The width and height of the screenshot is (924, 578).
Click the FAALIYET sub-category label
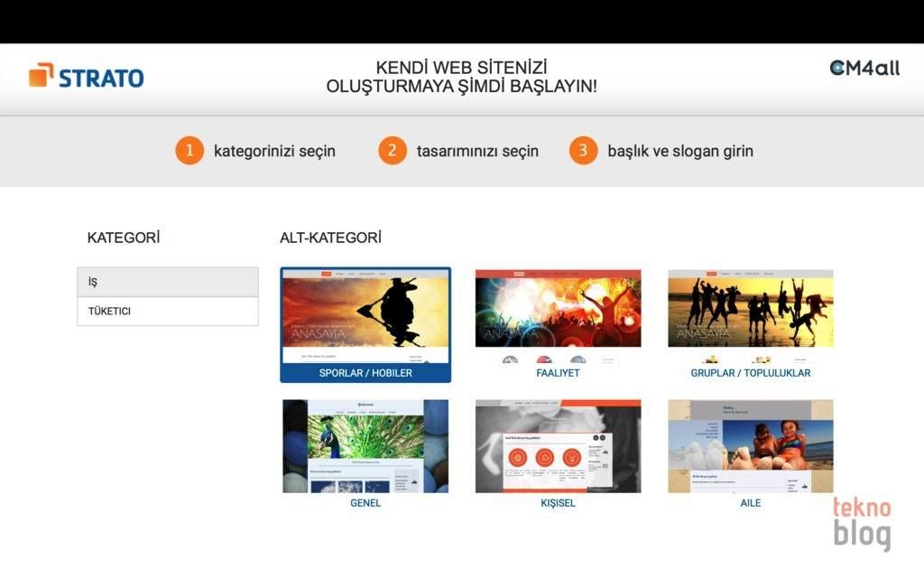click(558, 373)
